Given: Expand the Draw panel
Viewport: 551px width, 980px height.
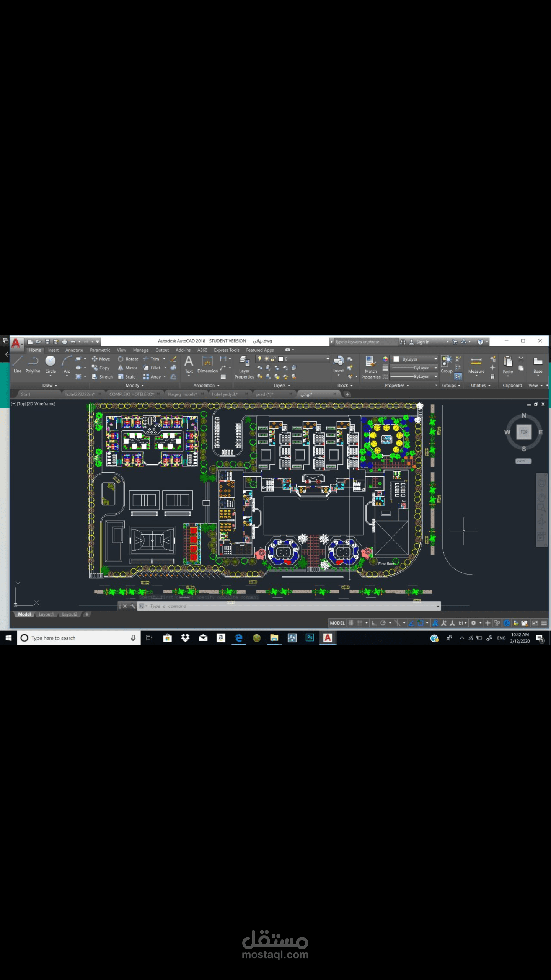Looking at the screenshot, I should pyautogui.click(x=50, y=385).
